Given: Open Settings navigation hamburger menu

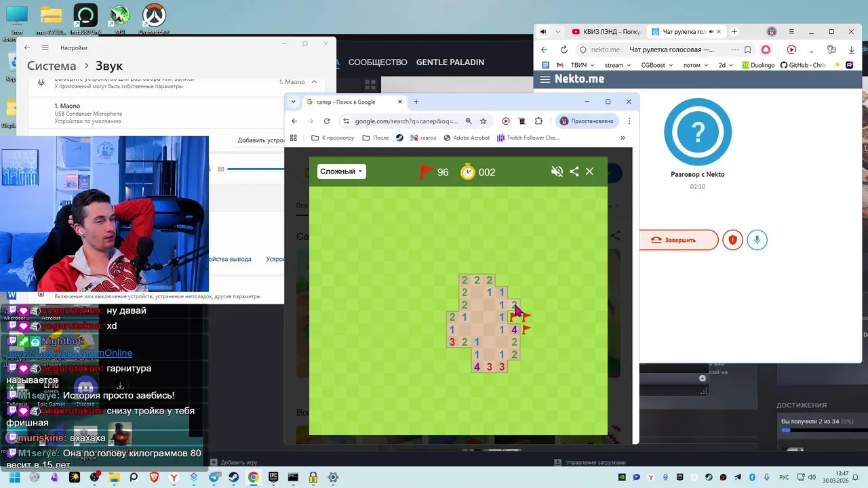Looking at the screenshot, I should coord(45,47).
